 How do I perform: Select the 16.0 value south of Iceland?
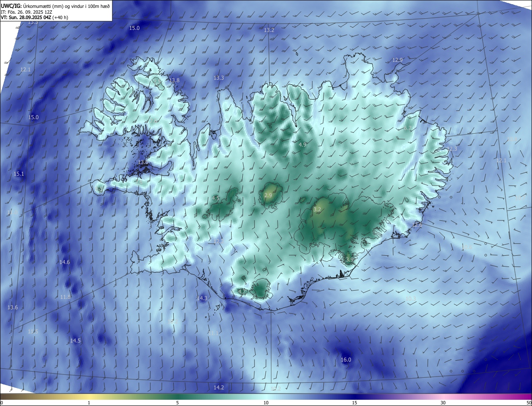tap(346, 360)
